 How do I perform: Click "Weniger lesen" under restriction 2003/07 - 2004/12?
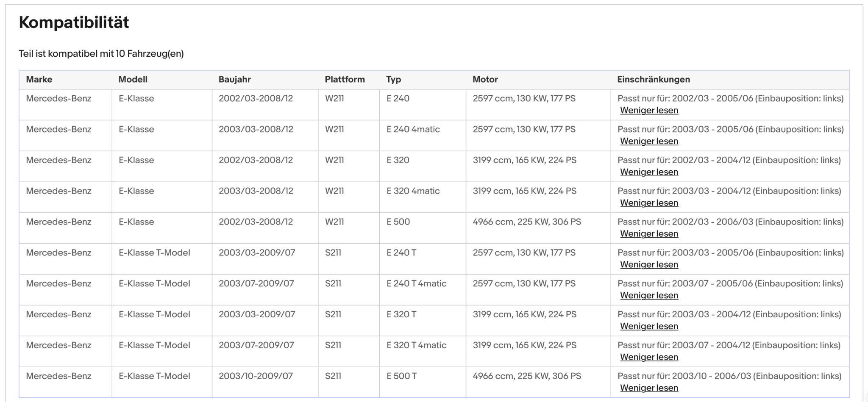tap(649, 358)
